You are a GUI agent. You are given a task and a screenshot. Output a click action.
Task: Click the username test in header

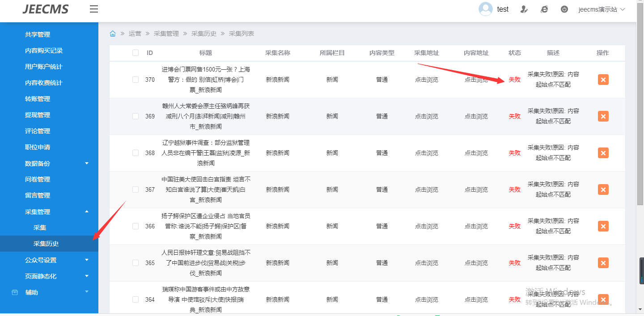click(503, 9)
